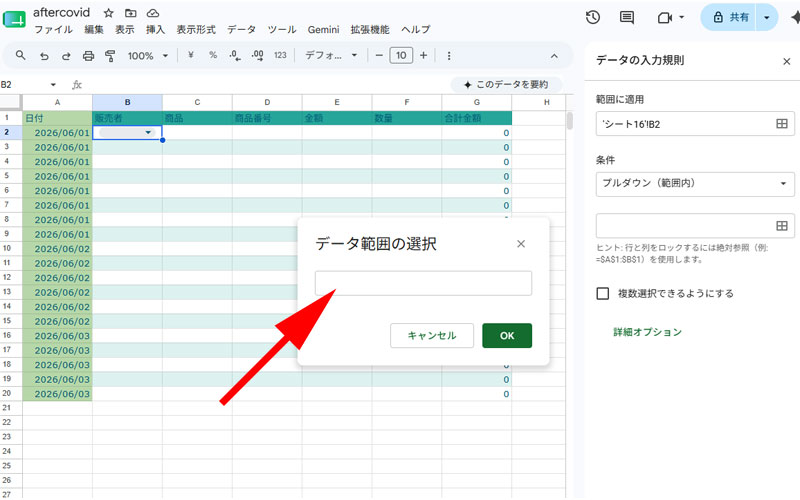
Task: Close the データの入力規則 side panel
Action: pyautogui.click(x=786, y=62)
